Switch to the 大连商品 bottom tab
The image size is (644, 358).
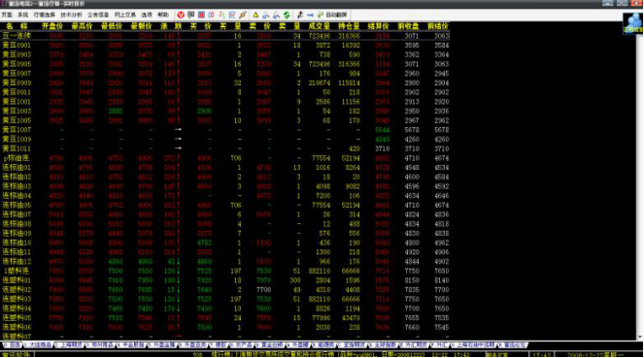click(x=38, y=344)
